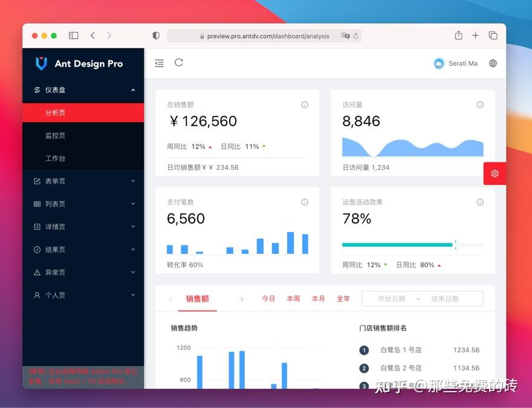Click the red settings gear on the right edge
Screen dimensions: 532x408
tap(495, 173)
